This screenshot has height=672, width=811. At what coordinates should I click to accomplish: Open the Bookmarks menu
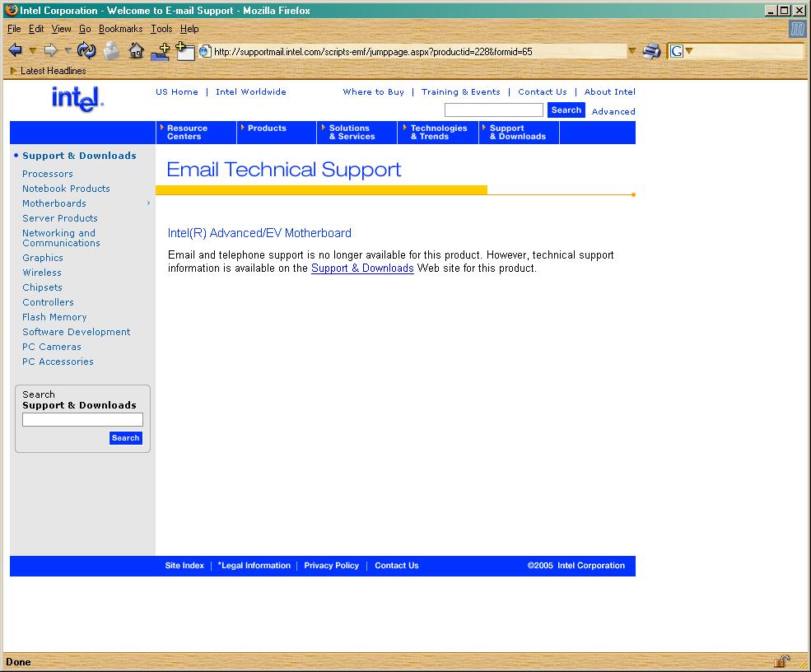pos(120,29)
